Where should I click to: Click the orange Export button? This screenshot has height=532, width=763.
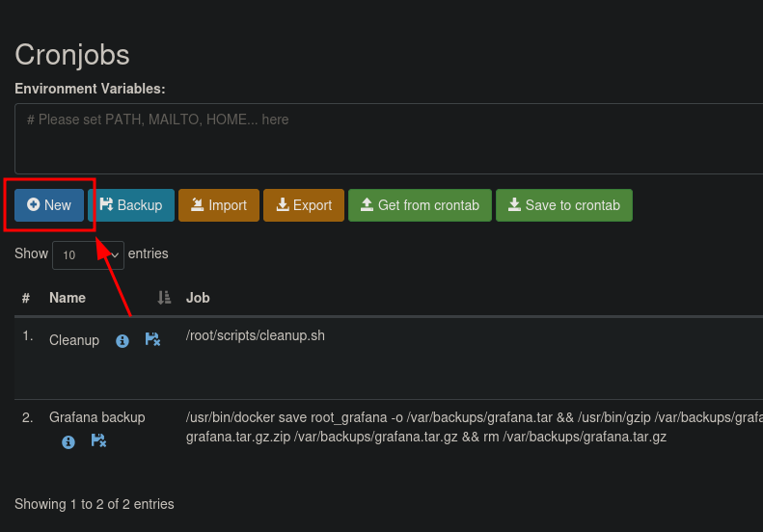click(304, 205)
